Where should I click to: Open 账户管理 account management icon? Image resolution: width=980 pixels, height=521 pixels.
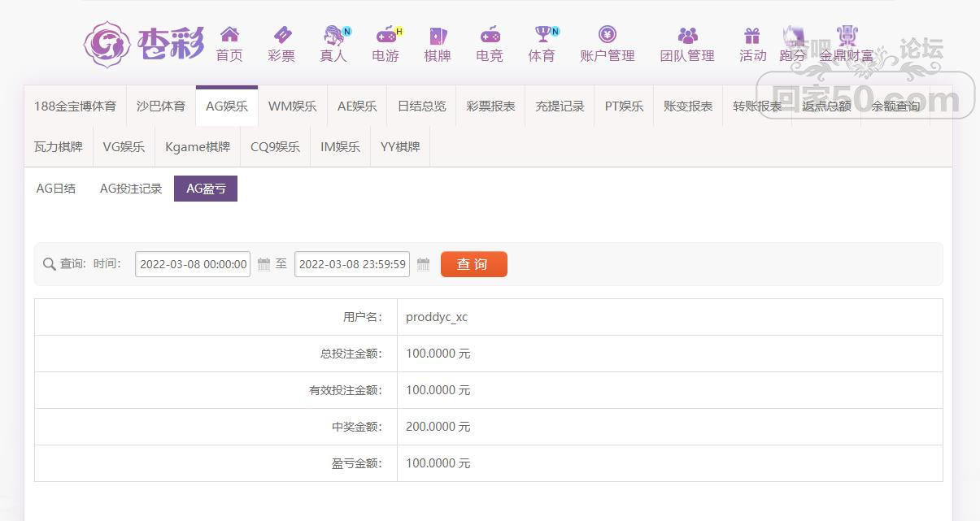coord(607,35)
